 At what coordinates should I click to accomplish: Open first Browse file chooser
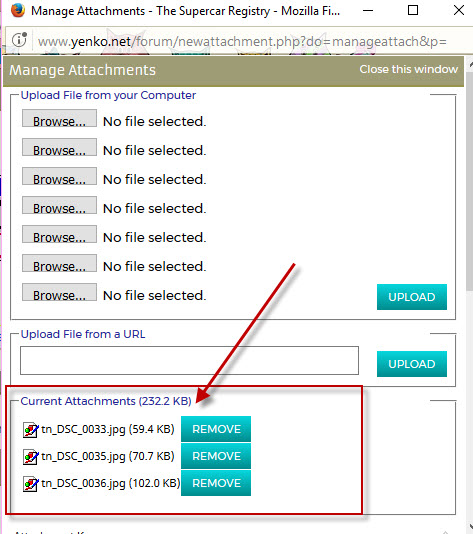click(59, 118)
